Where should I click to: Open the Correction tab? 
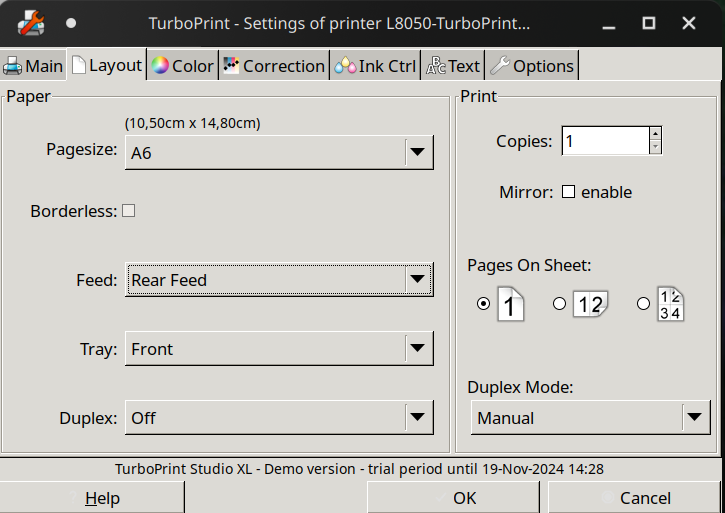tap(273, 66)
